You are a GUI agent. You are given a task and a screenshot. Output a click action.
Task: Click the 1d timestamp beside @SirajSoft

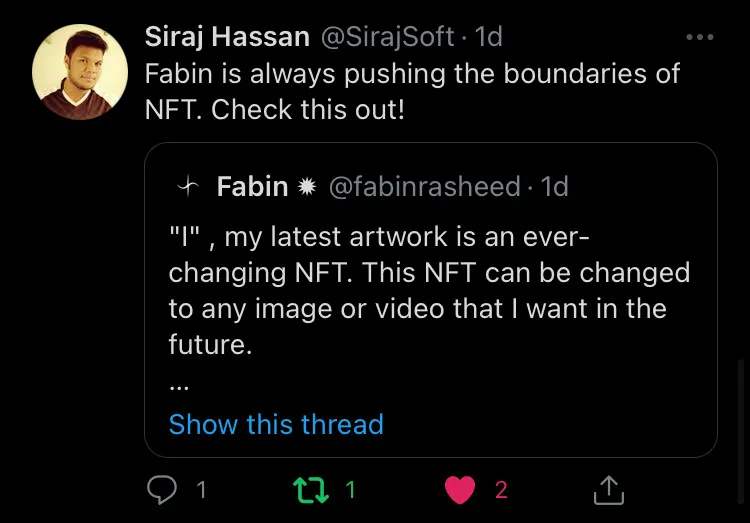(488, 37)
